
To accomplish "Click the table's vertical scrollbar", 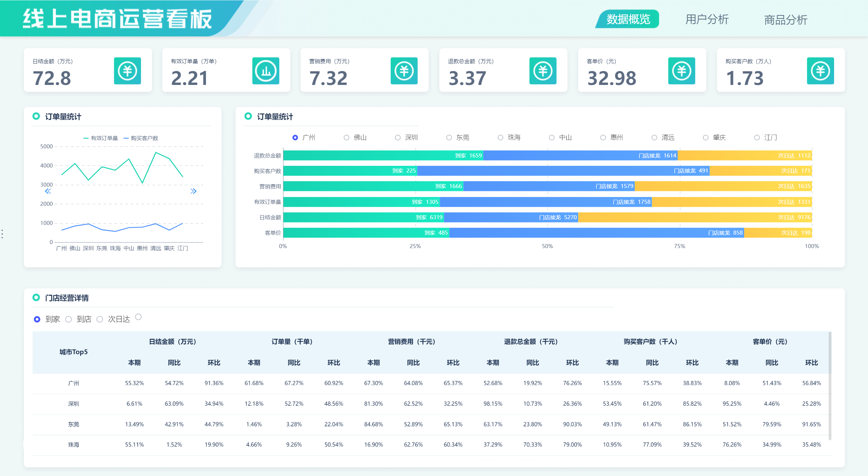I will click(830, 386).
